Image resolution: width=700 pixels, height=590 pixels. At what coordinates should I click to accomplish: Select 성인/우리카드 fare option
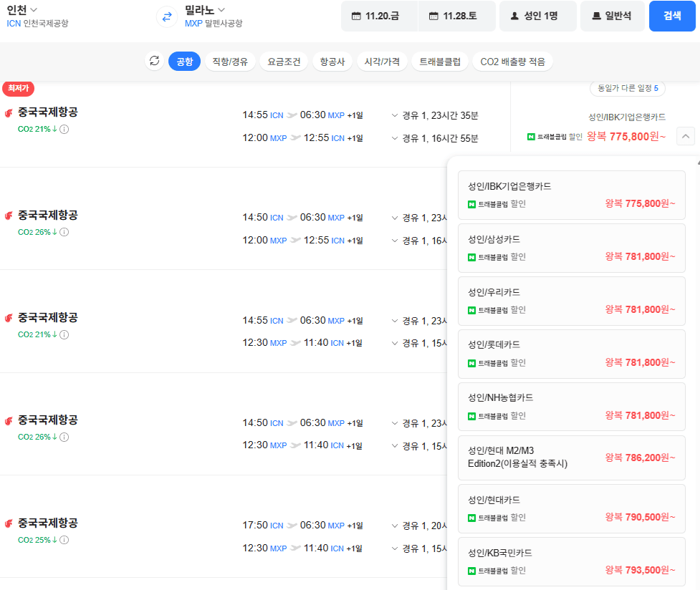coord(572,301)
